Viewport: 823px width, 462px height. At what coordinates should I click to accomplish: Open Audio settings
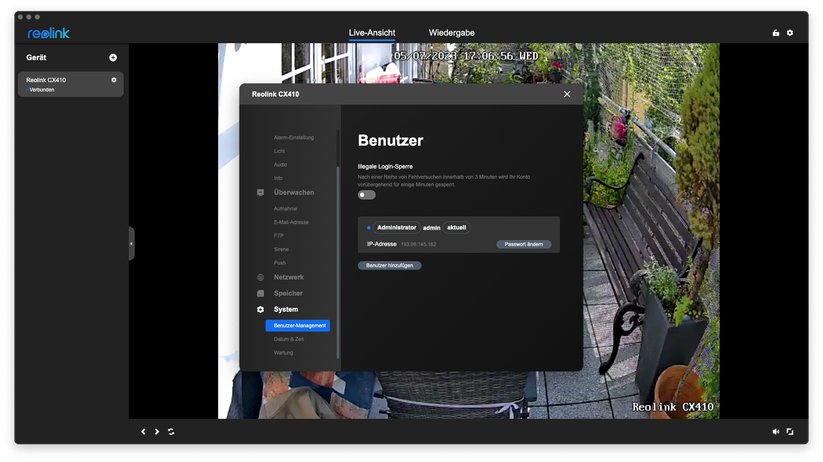(280, 165)
